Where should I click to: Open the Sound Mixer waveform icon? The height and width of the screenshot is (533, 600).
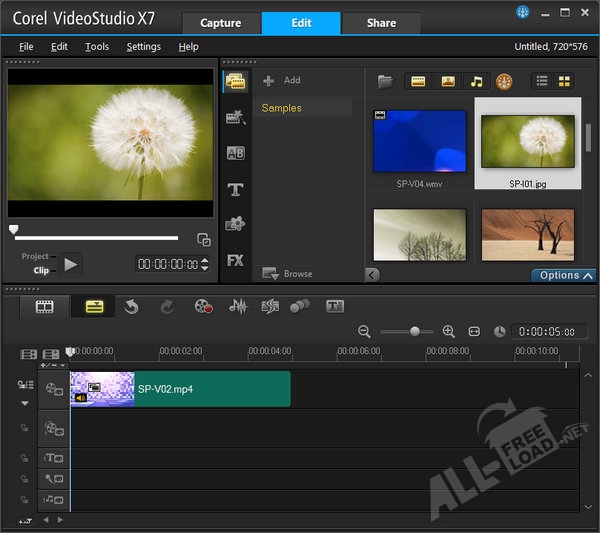tap(238, 307)
